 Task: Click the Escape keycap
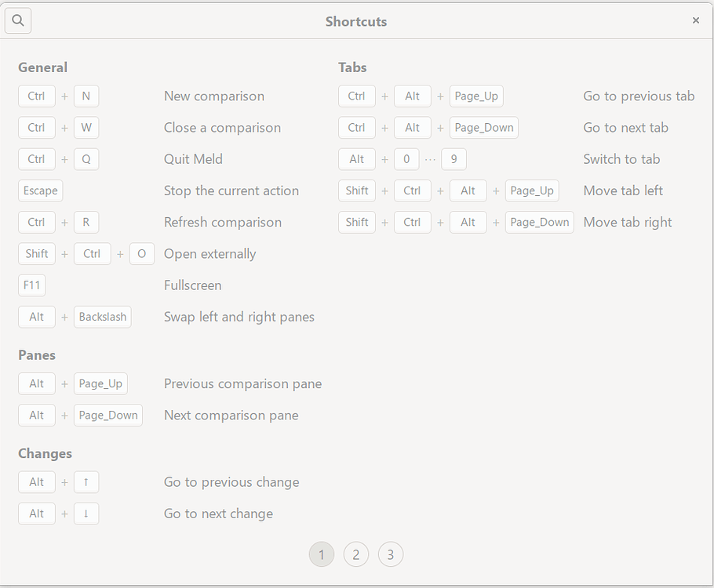pyautogui.click(x=40, y=191)
